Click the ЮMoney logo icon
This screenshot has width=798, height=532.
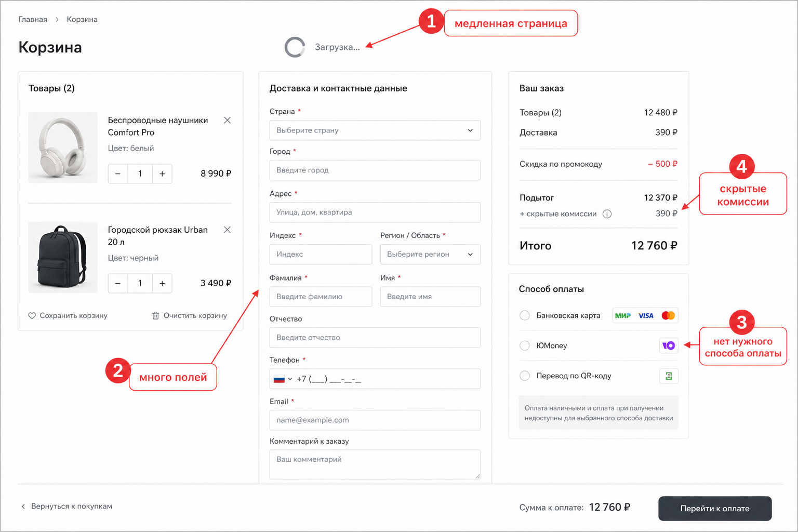click(669, 345)
